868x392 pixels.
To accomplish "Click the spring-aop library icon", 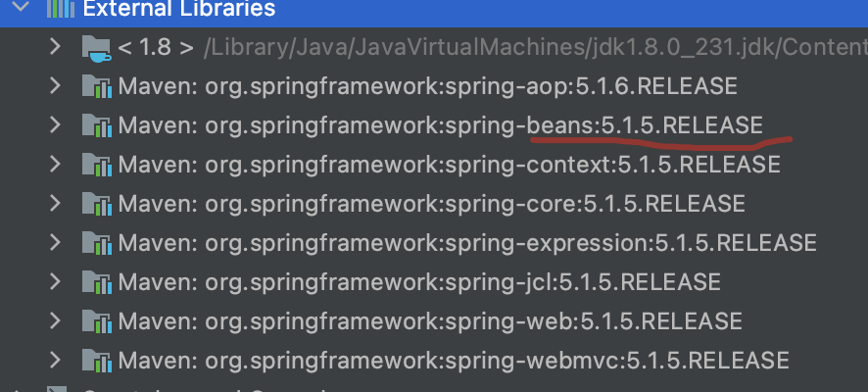I will [x=96, y=86].
